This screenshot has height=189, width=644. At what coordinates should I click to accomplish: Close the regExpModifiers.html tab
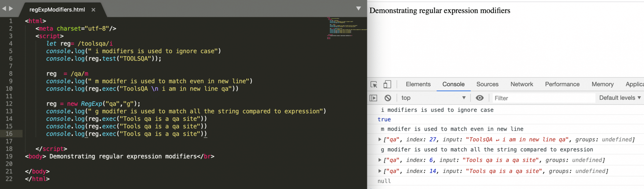pyautogui.click(x=93, y=10)
